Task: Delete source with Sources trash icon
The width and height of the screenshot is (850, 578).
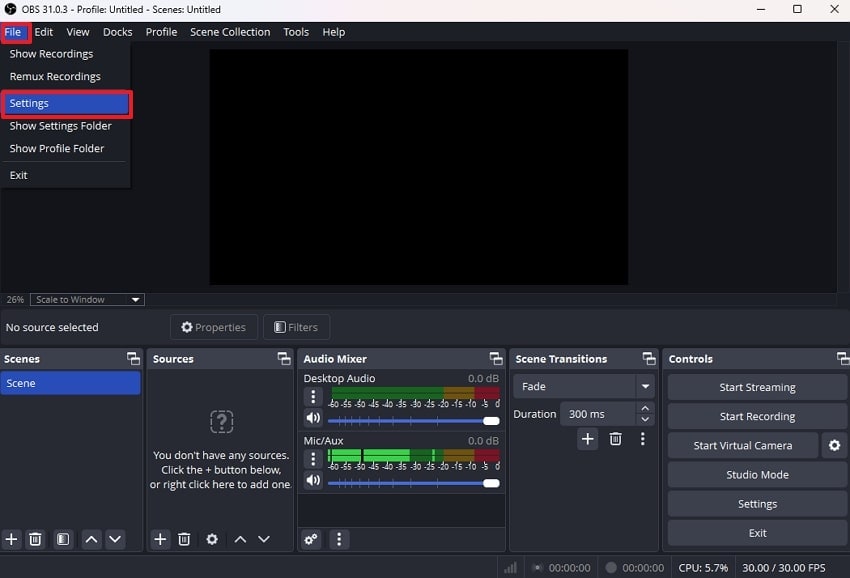Action: [184, 539]
